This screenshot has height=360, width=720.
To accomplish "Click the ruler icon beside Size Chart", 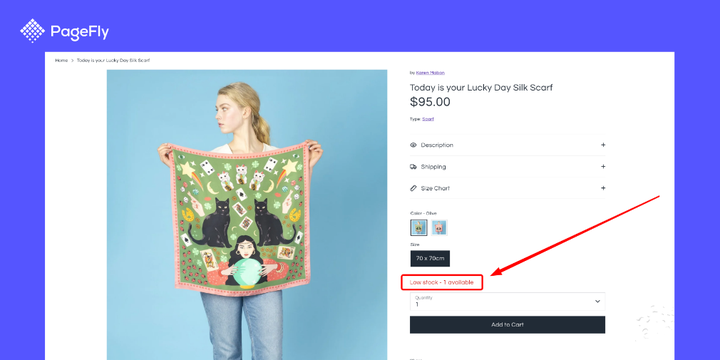I will pyautogui.click(x=413, y=188).
